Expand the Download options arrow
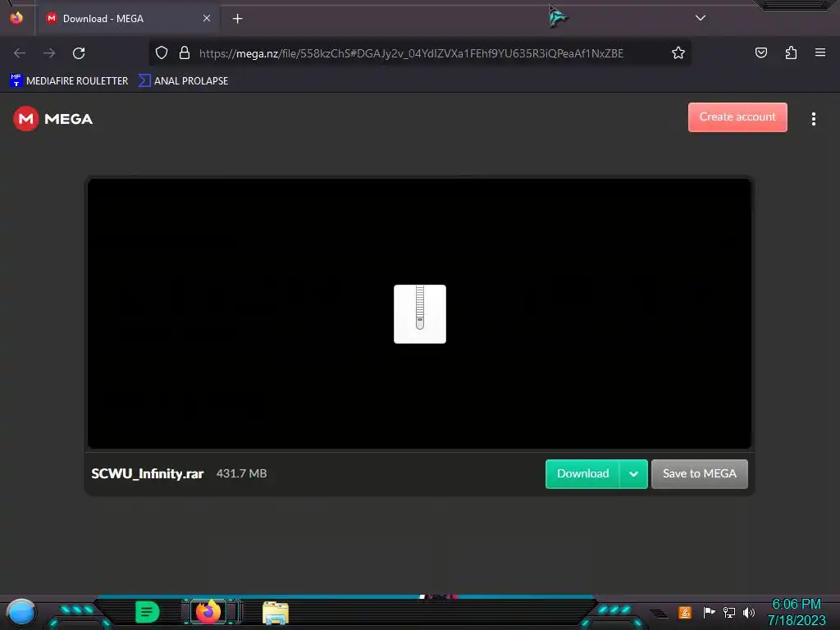This screenshot has height=630, width=840. click(x=634, y=473)
